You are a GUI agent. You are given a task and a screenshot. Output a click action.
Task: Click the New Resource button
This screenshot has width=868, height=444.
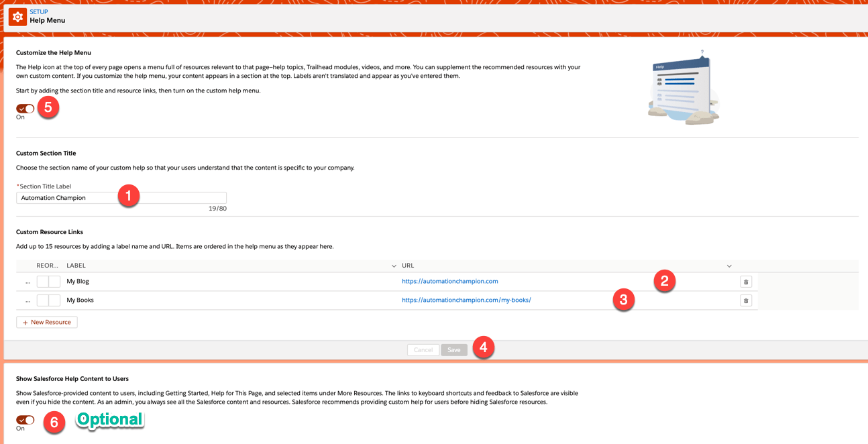point(46,322)
